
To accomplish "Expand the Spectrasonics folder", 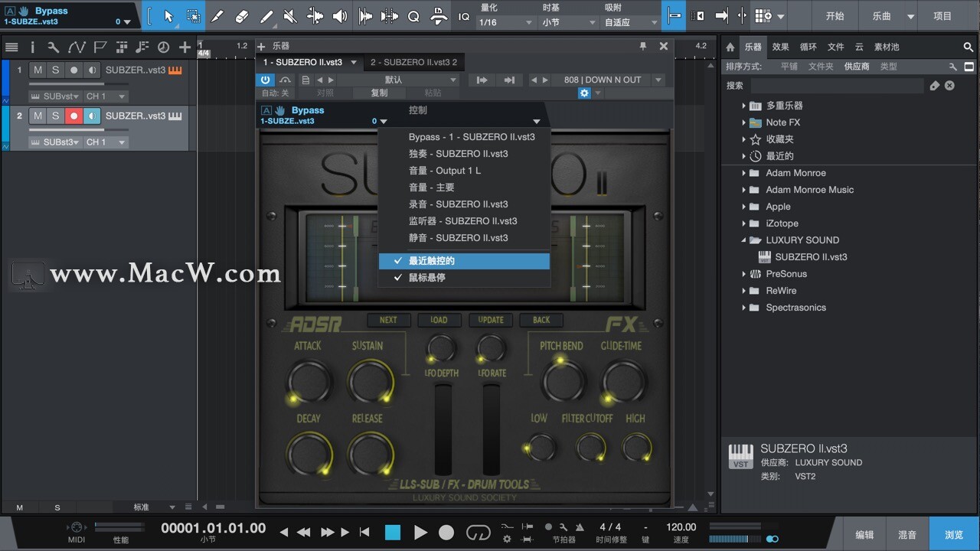I will click(743, 308).
